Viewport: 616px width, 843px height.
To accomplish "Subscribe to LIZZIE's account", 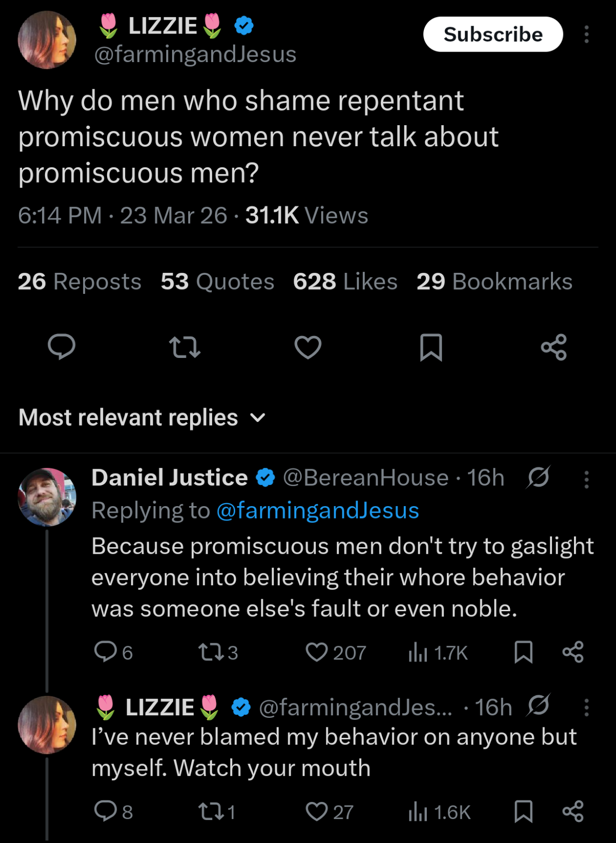I will click(493, 35).
